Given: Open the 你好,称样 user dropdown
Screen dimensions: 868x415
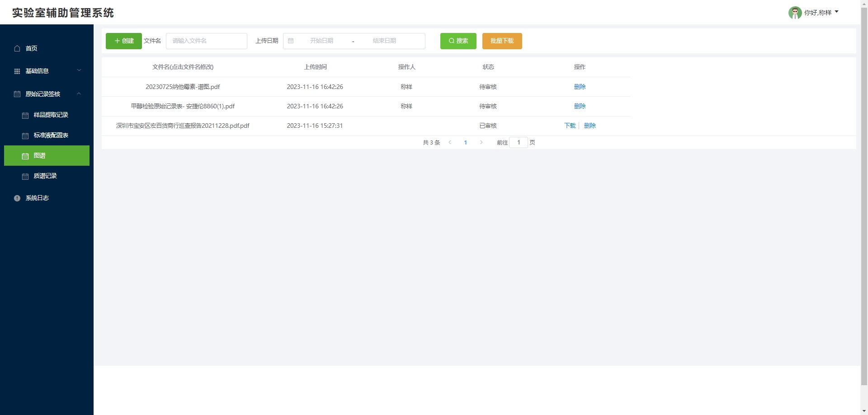Looking at the screenshot, I should click(x=821, y=13).
